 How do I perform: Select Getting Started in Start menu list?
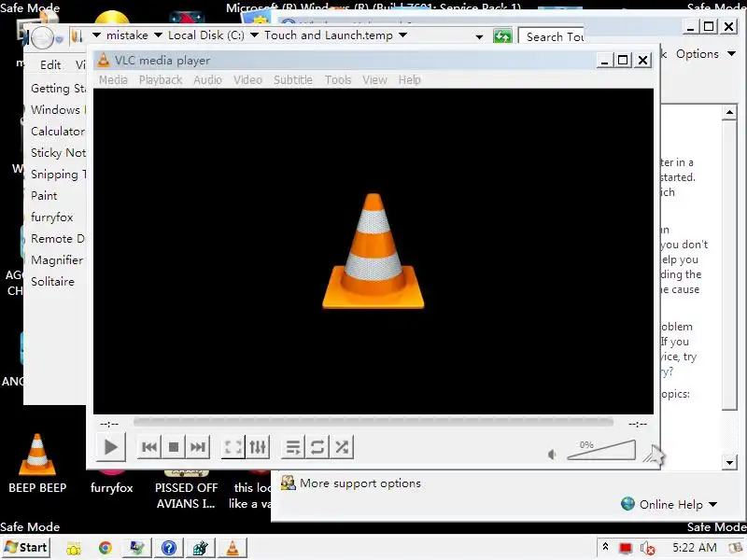click(x=56, y=89)
